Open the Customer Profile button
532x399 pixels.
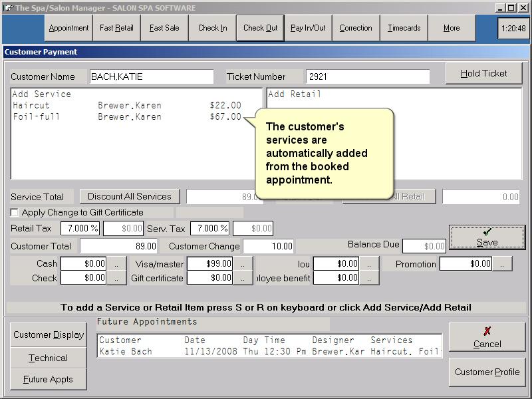pyautogui.click(x=487, y=372)
